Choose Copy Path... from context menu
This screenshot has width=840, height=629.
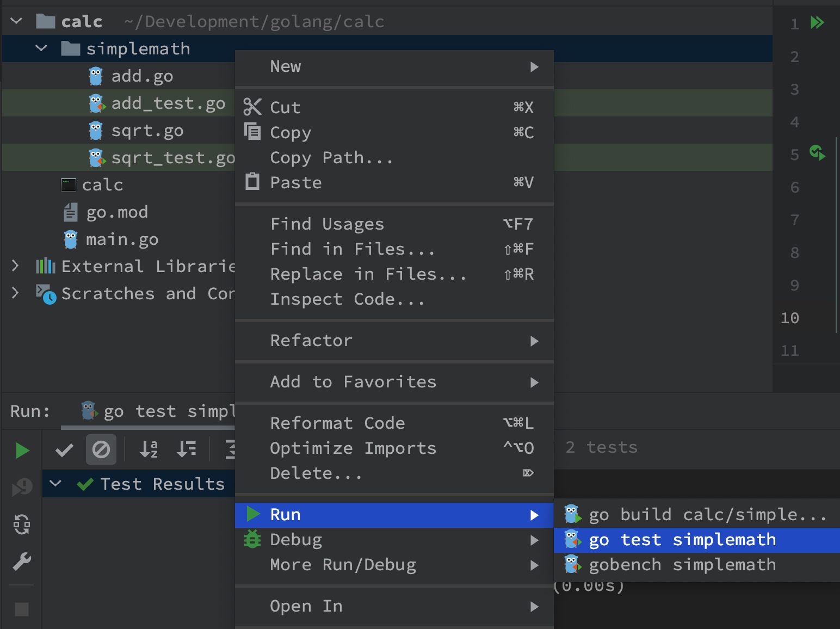(394, 158)
